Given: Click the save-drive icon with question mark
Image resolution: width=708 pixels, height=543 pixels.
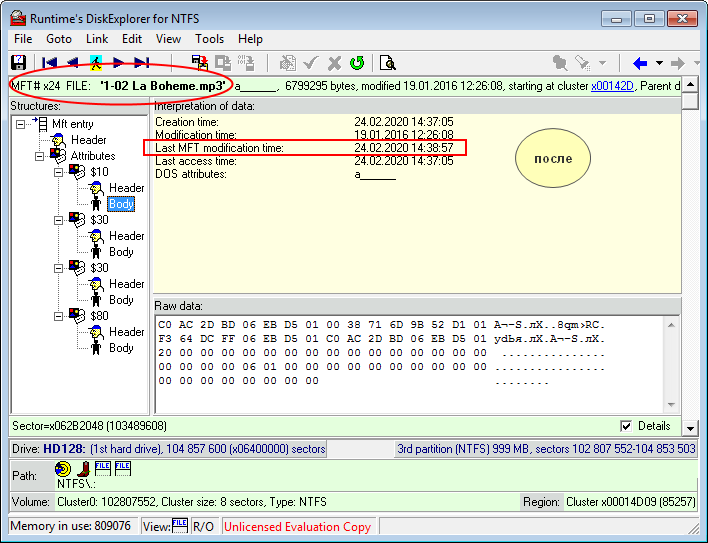Looking at the screenshot, I should 19,63.
